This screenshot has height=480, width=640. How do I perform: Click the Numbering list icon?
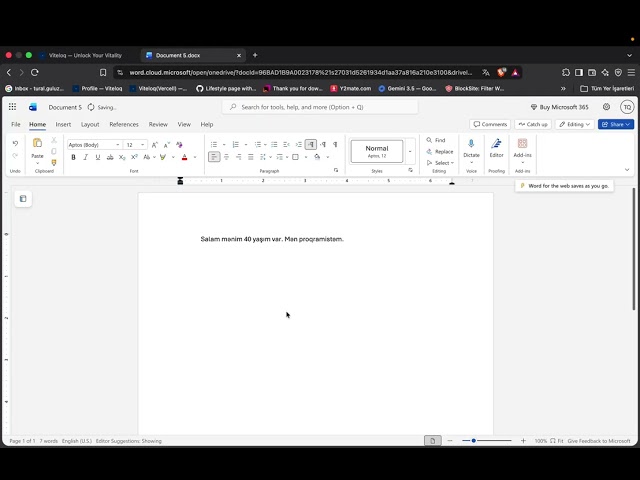[x=236, y=144]
